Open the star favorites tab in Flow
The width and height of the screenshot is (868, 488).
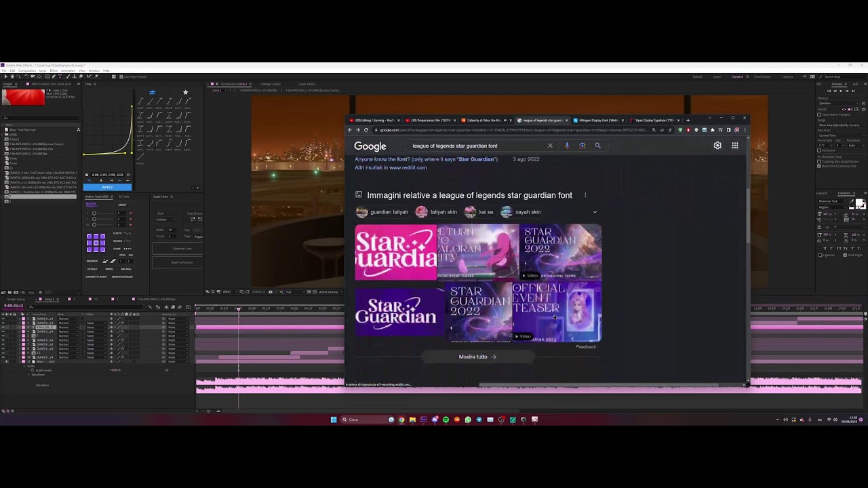pyautogui.click(x=185, y=93)
